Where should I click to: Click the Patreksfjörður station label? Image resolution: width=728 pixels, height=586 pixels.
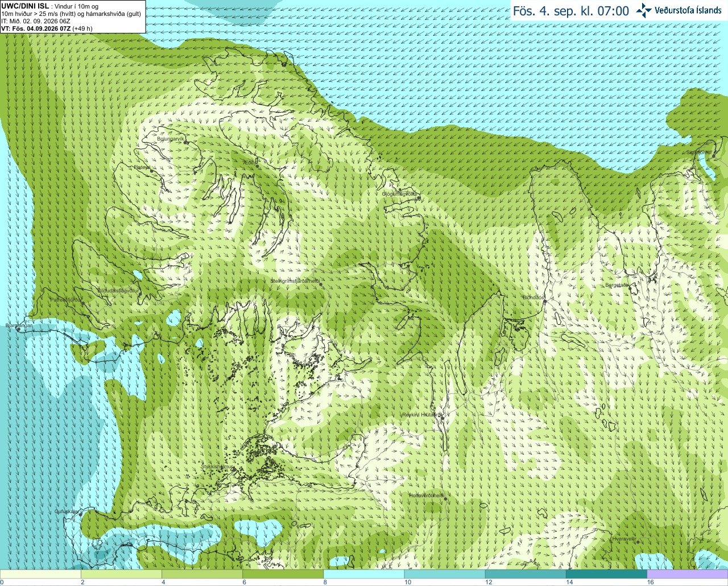click(x=66, y=299)
